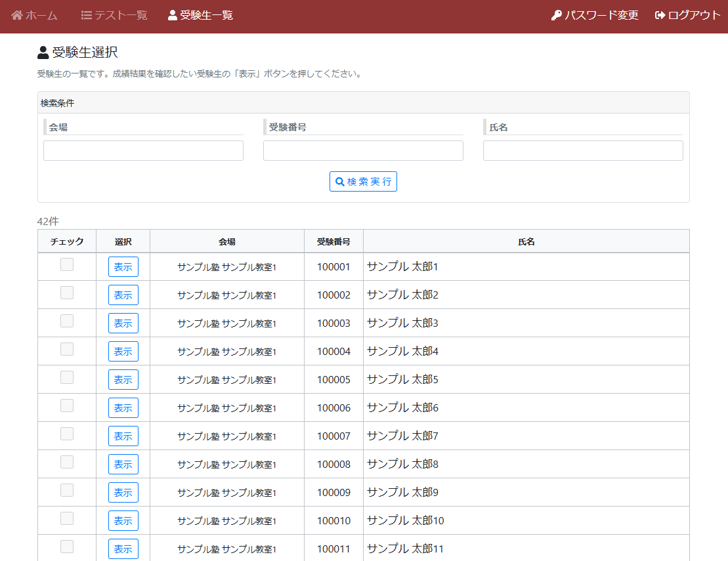Click into the 受験番号 input box
The width and height of the screenshot is (728, 561).
(x=363, y=151)
